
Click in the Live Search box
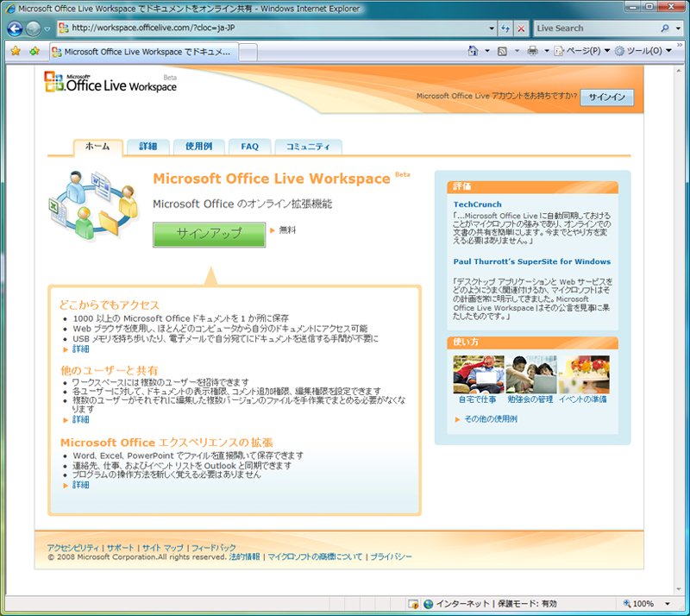[596, 28]
